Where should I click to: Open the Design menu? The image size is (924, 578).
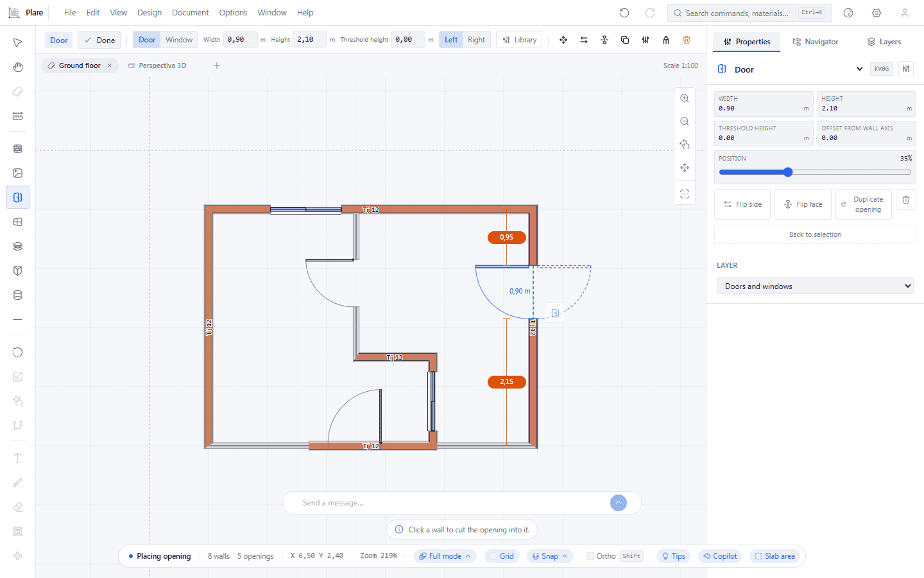[x=150, y=13]
